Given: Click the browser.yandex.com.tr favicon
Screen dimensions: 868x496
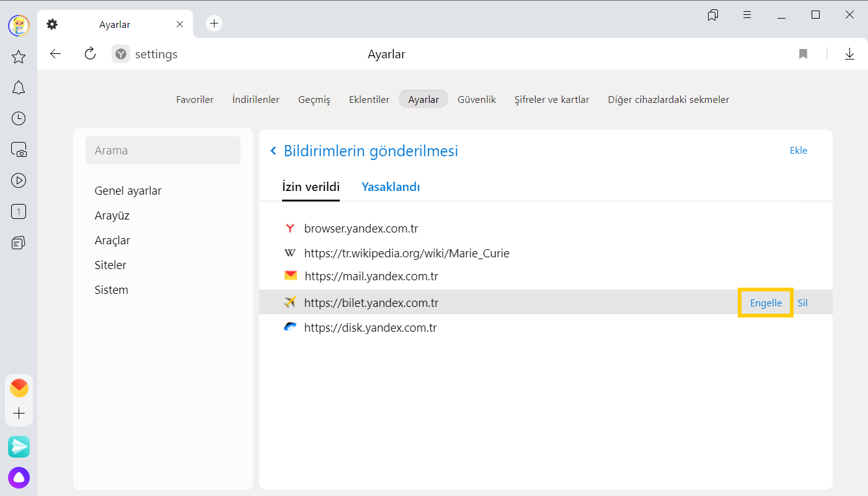Looking at the screenshot, I should [290, 228].
